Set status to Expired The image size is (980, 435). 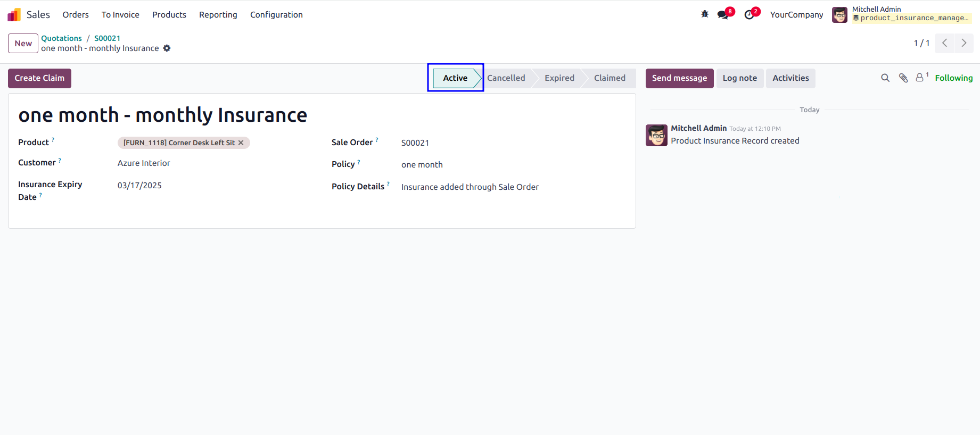pyautogui.click(x=559, y=78)
